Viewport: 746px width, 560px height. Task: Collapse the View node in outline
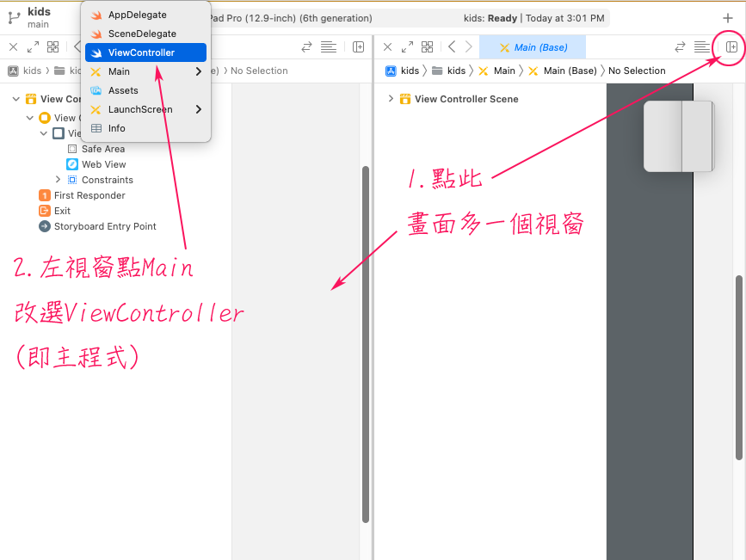click(44, 133)
